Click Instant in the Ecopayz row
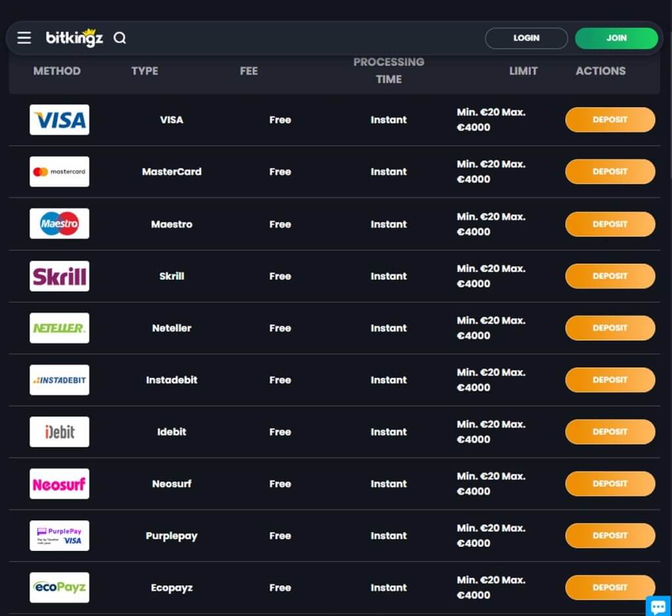672x616 pixels. tap(388, 587)
